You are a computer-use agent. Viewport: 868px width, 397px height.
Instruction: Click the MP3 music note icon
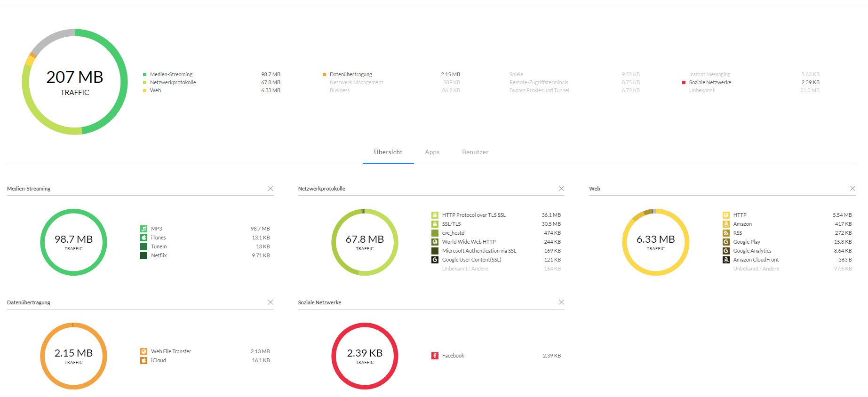[143, 229]
